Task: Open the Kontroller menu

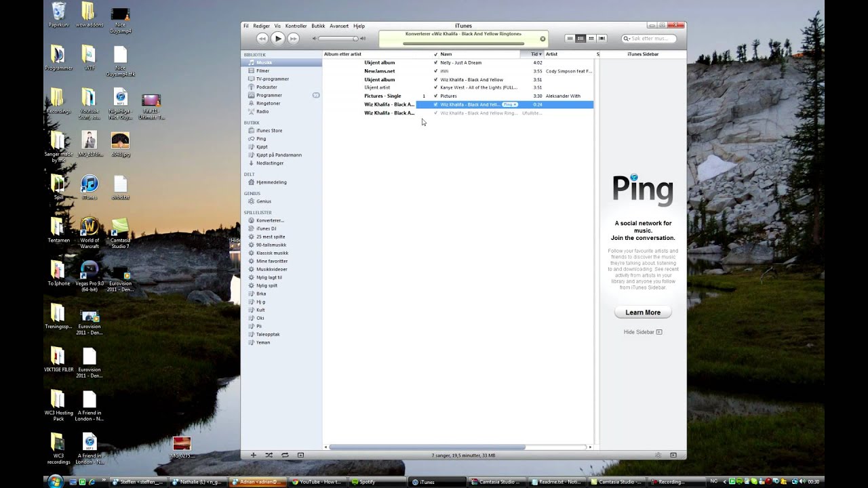Action: point(296,26)
